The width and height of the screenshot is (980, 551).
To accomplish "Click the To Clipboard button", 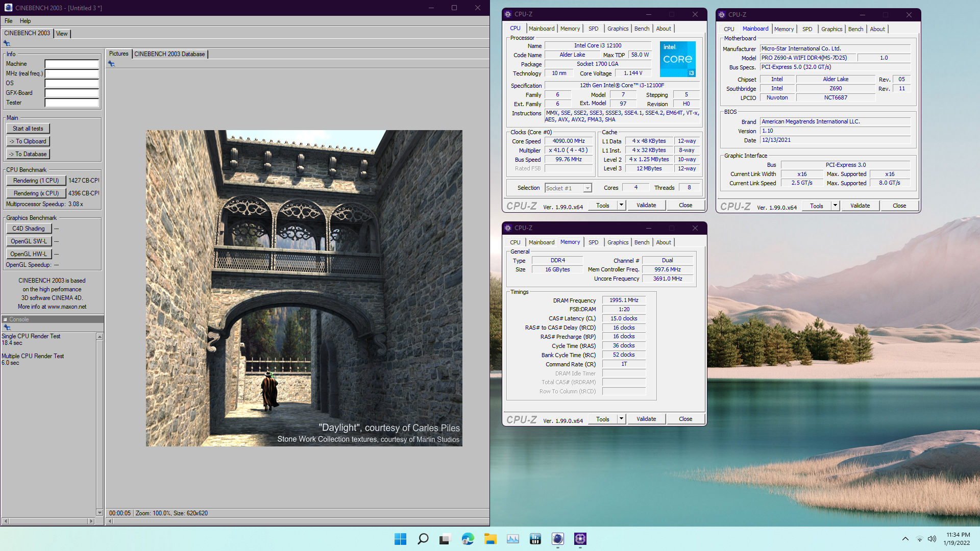I will [28, 141].
